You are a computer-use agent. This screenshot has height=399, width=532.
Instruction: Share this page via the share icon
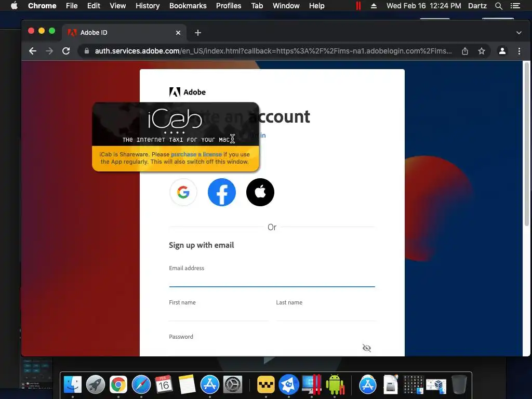click(x=465, y=51)
